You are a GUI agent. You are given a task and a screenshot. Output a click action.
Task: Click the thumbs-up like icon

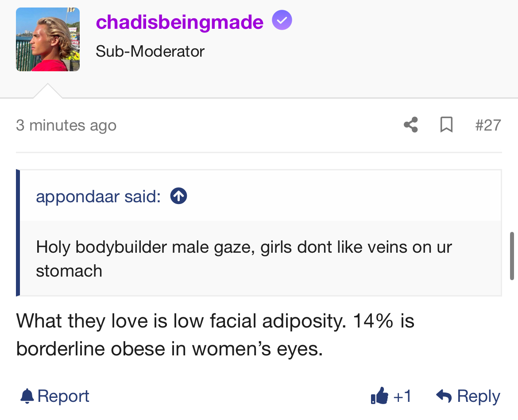(x=380, y=396)
